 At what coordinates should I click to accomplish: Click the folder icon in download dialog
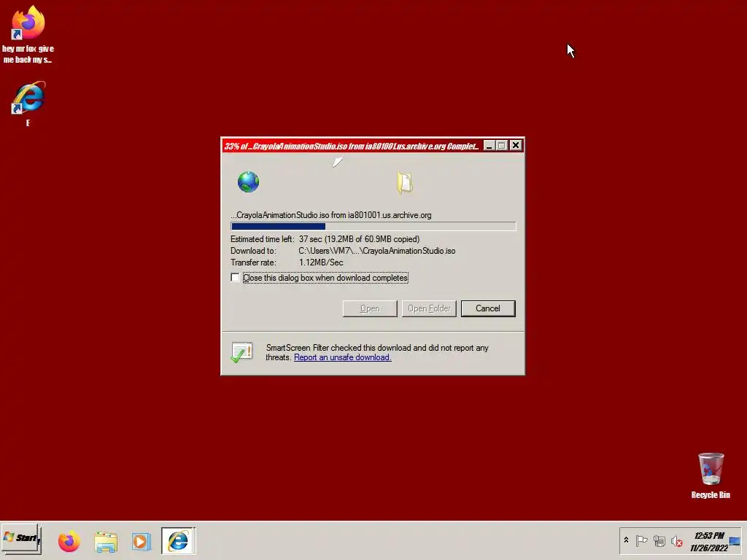coord(404,183)
